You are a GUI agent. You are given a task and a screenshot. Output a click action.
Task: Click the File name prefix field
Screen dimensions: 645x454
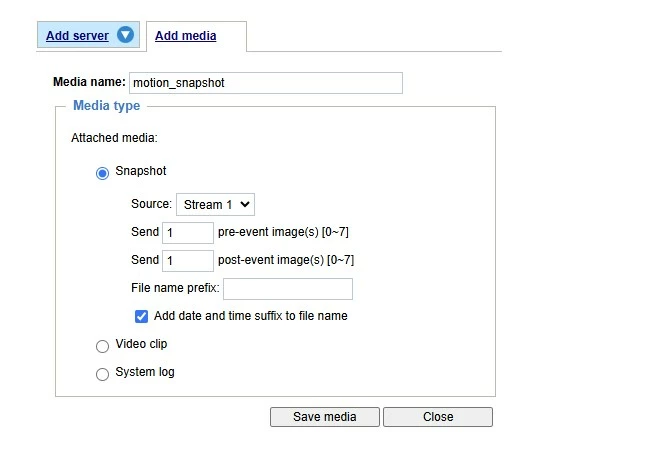288,289
